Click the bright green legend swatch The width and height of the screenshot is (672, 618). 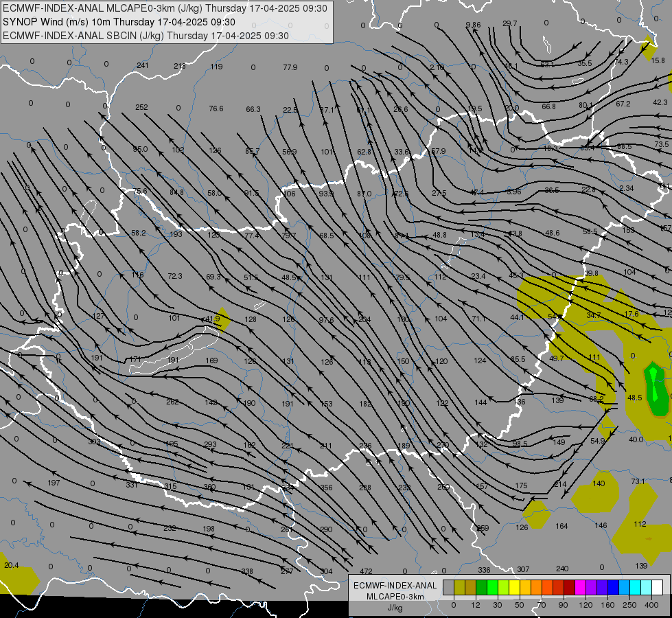pos(492,587)
